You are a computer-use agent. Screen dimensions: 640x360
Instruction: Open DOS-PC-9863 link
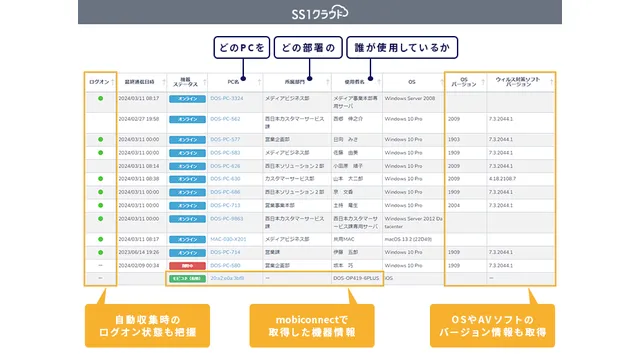coord(227,219)
